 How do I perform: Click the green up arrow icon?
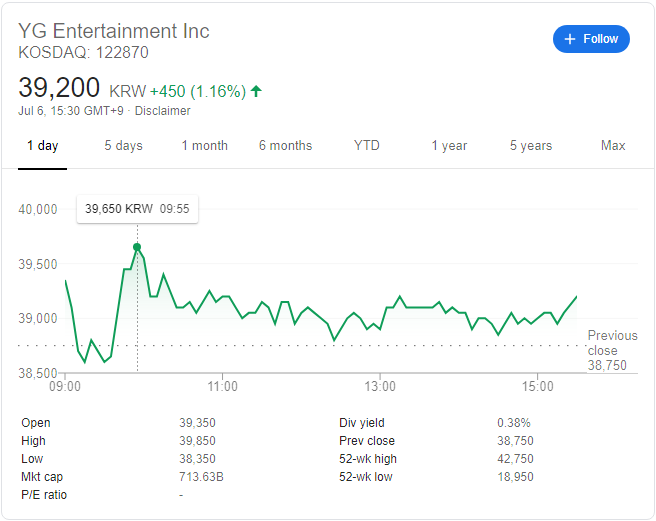[256, 91]
